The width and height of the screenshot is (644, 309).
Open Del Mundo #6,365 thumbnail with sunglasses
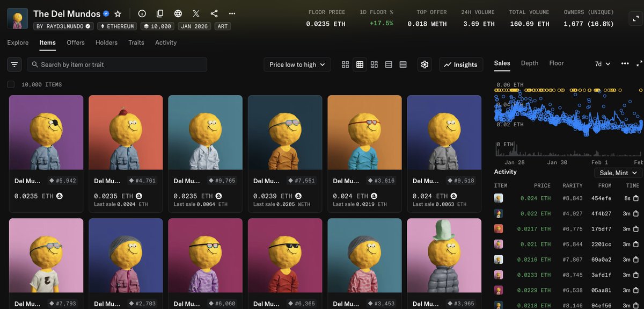pyautogui.click(x=285, y=256)
